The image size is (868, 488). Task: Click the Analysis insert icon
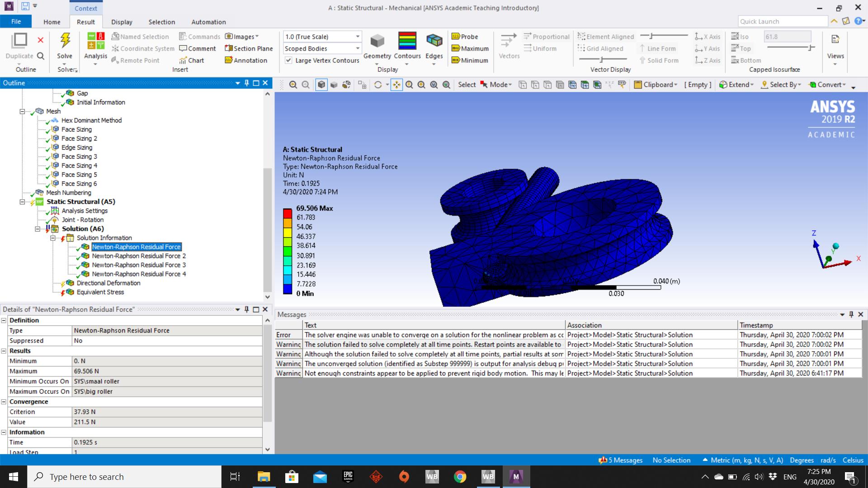(x=95, y=41)
